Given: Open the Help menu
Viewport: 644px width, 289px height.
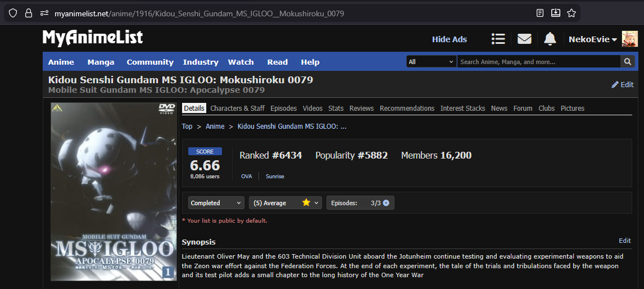Looking at the screenshot, I should [x=310, y=62].
